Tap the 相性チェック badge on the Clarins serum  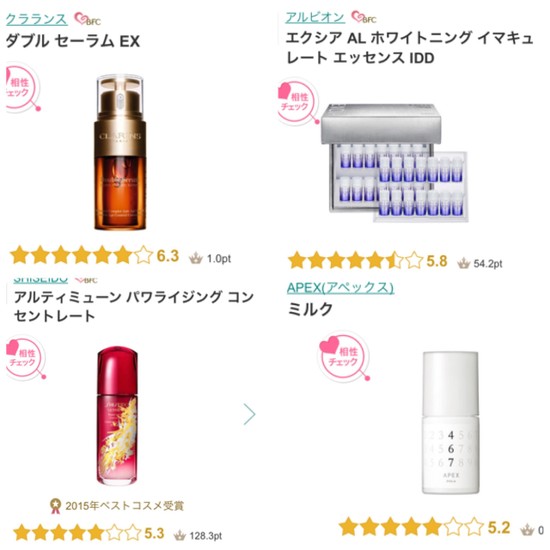[22, 88]
